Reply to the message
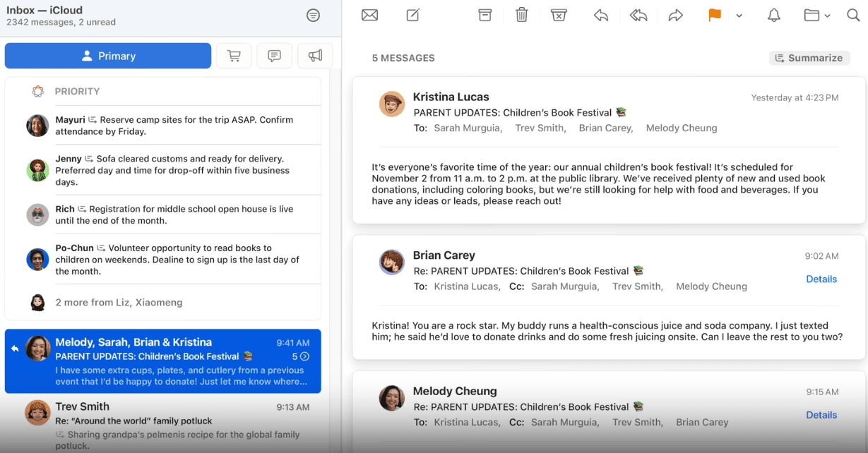 pos(601,16)
